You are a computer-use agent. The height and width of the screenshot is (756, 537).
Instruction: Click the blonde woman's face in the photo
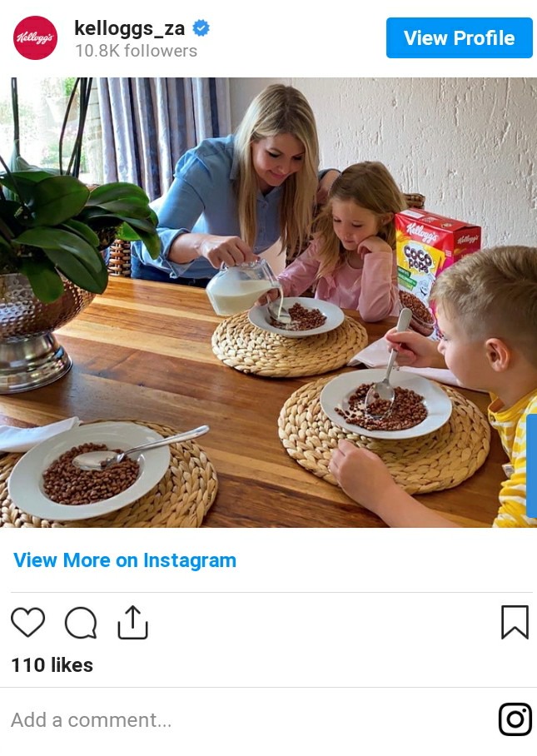[278, 161]
